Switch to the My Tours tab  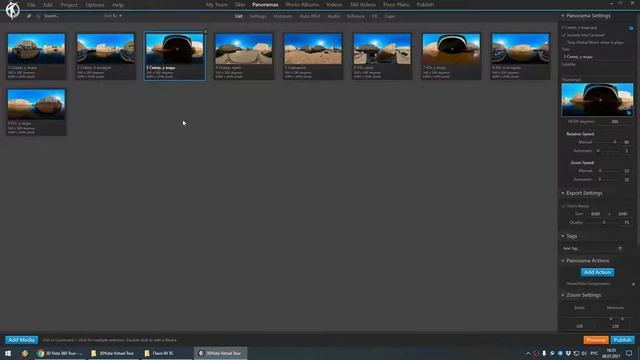point(217,5)
